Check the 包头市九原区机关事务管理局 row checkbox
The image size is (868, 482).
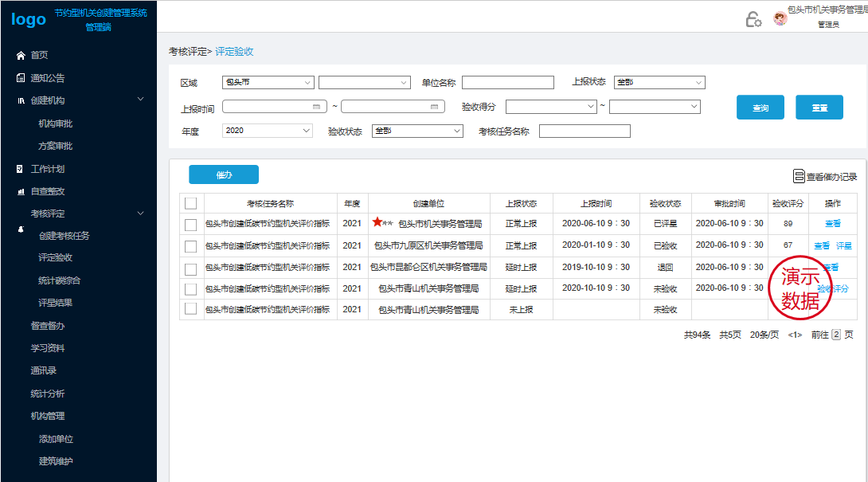point(190,246)
